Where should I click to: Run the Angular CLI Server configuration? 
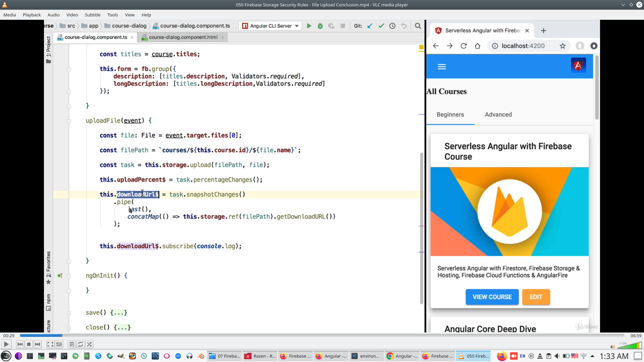[309, 26]
